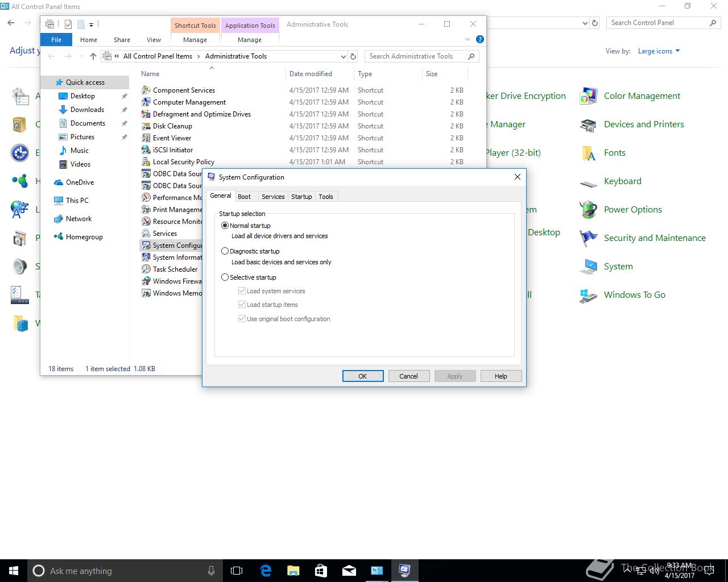Open Component Services shortcut icon
This screenshot has height=582, width=728.
(146, 90)
